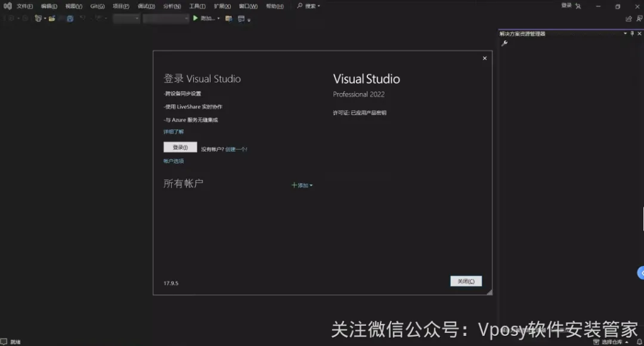Click the 17.9.5 version text

click(171, 283)
